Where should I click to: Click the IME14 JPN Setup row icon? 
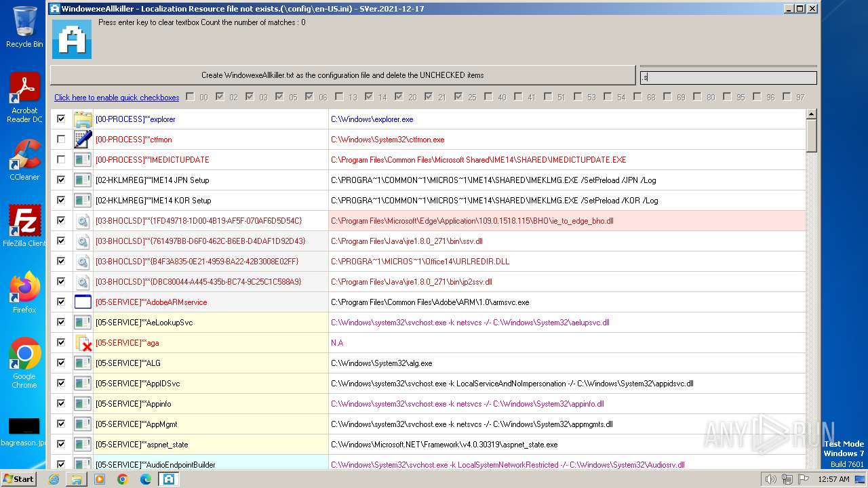click(83, 180)
